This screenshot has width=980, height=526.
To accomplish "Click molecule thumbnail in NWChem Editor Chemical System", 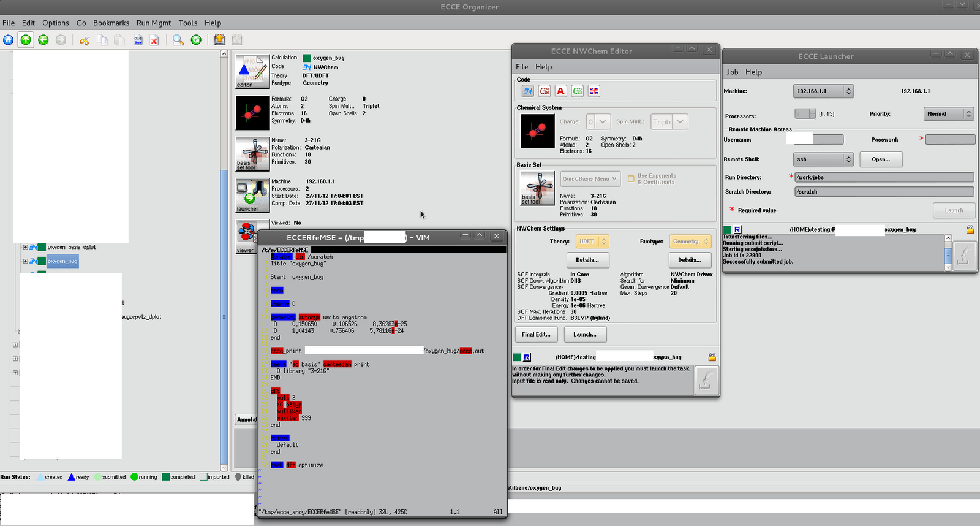I will point(537,131).
